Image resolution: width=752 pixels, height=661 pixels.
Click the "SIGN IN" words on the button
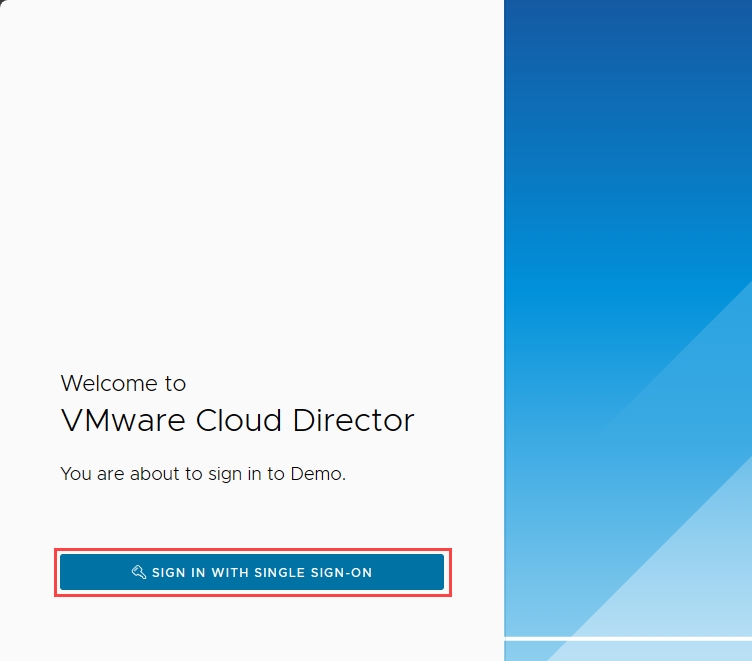(x=179, y=572)
